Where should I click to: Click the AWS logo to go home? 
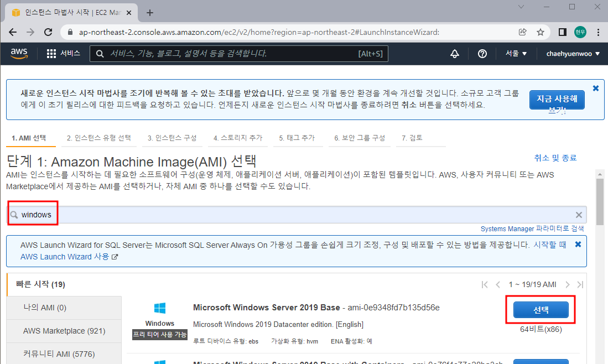coord(18,53)
